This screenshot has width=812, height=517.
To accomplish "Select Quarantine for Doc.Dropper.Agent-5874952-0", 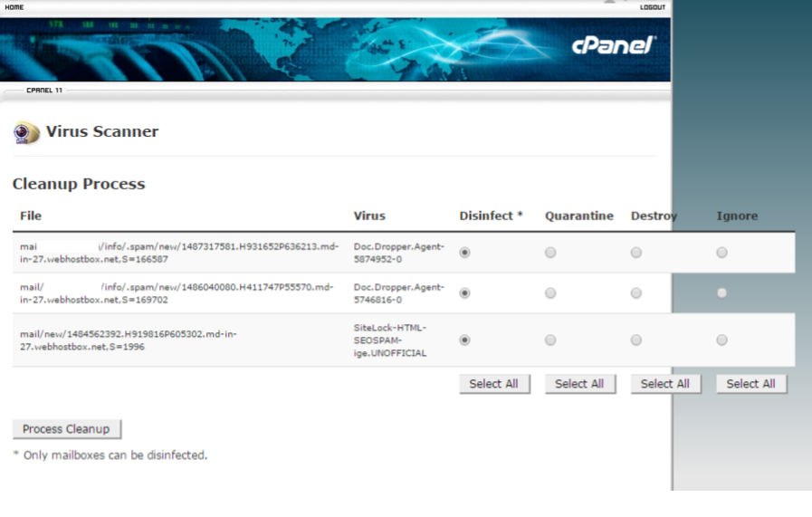I will tap(550, 254).
